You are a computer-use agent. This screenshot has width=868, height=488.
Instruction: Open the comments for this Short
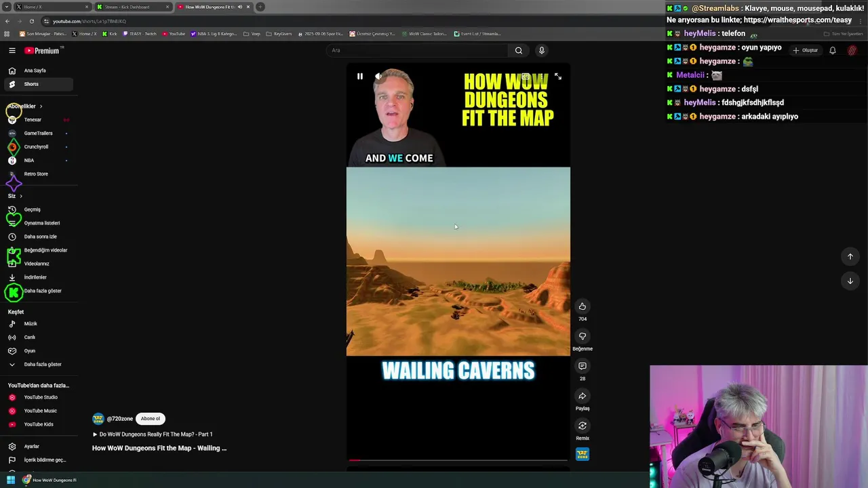tap(583, 366)
